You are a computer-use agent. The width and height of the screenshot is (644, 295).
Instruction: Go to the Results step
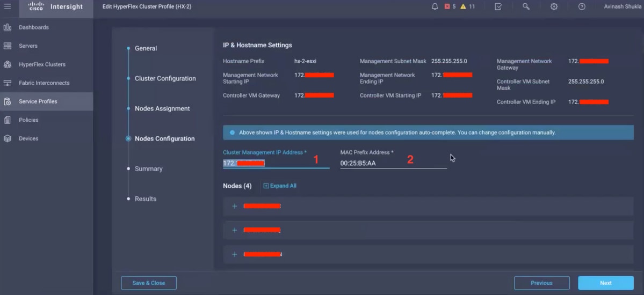pyautogui.click(x=146, y=198)
